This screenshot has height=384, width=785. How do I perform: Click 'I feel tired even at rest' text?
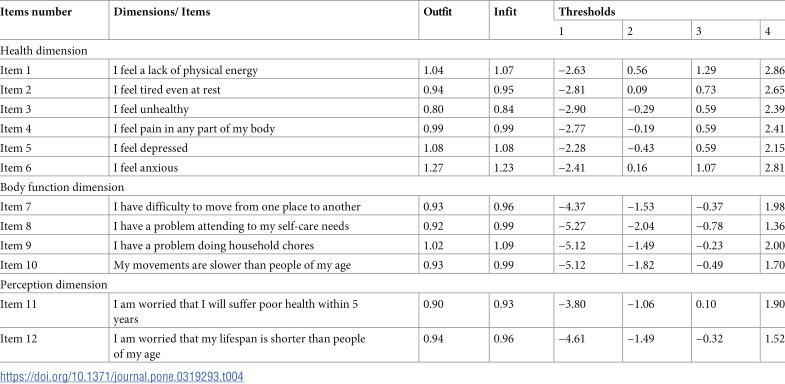tap(167, 90)
